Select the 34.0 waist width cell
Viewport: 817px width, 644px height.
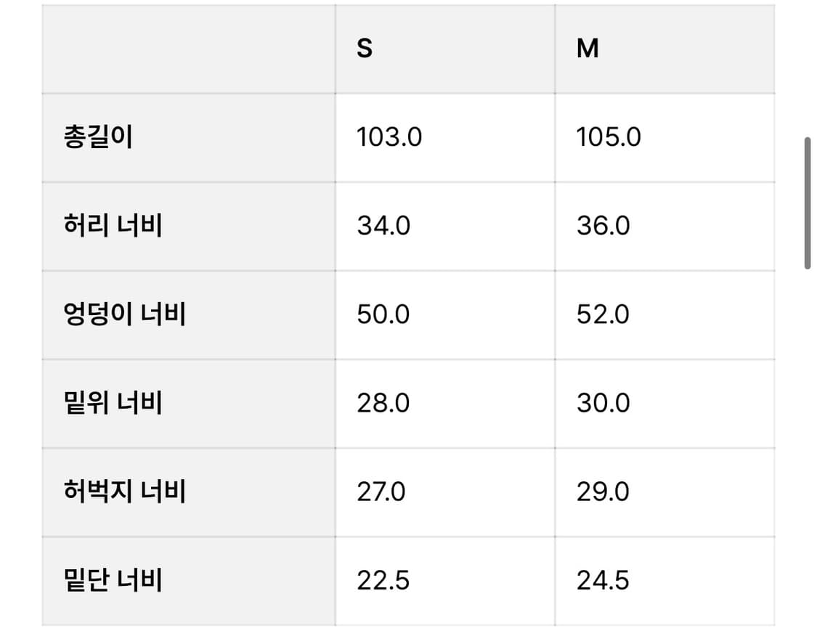coord(445,226)
